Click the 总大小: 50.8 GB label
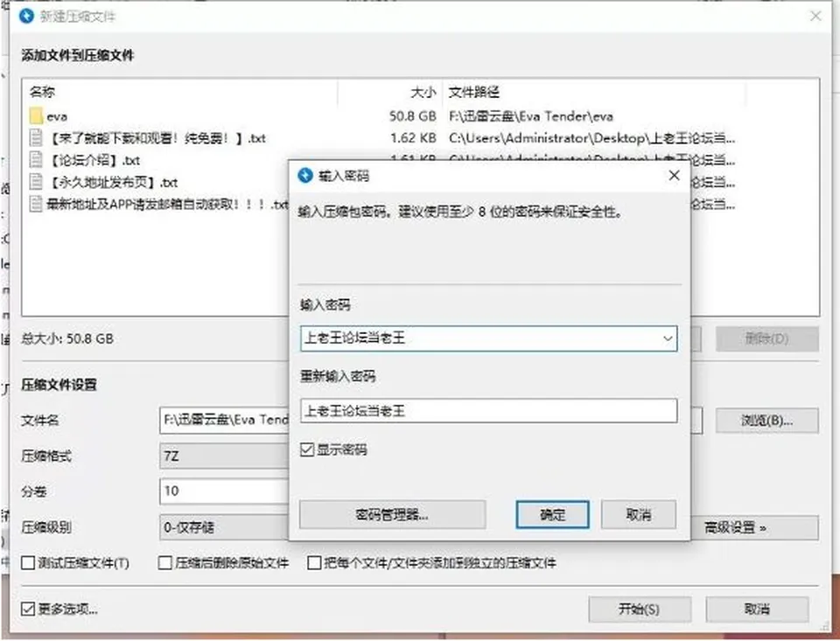 tap(67, 338)
